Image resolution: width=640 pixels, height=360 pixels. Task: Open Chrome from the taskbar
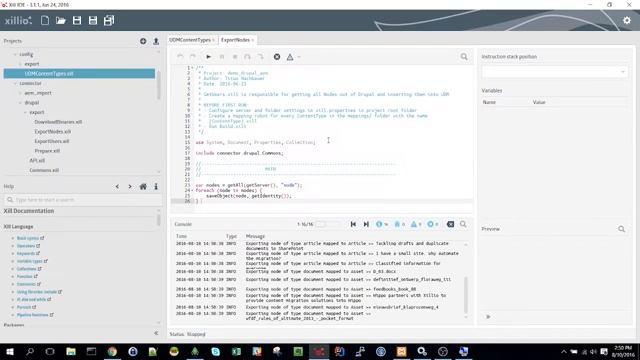(x=112, y=351)
